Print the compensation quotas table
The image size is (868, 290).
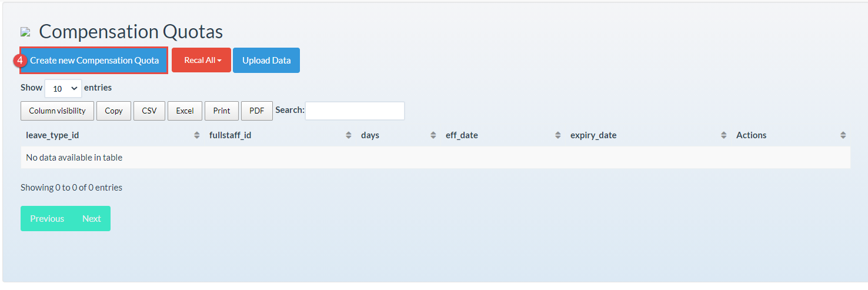pyautogui.click(x=222, y=111)
